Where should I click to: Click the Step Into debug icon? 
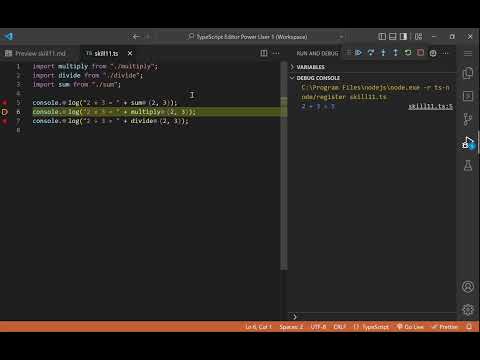point(383,53)
